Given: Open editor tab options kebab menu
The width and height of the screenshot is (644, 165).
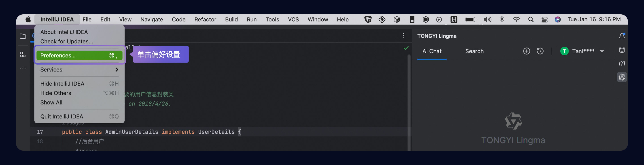Looking at the screenshot, I should [403, 36].
